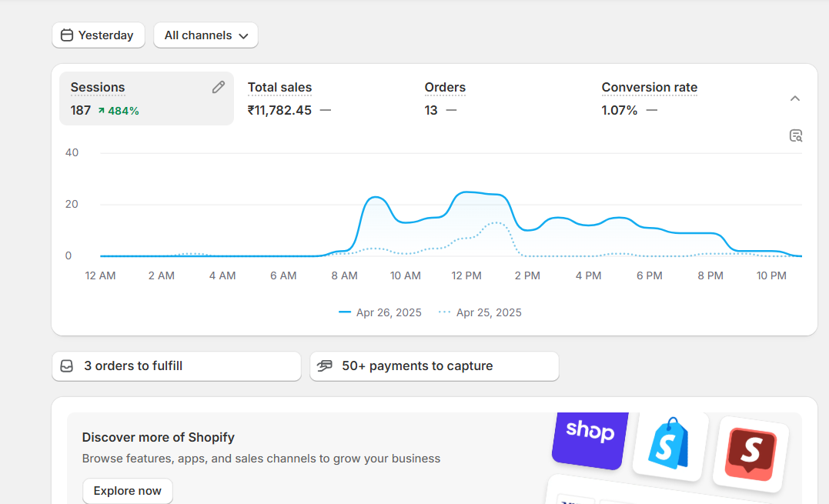829x504 pixels.
Task: Expand the All channels dropdown
Action: coord(206,35)
